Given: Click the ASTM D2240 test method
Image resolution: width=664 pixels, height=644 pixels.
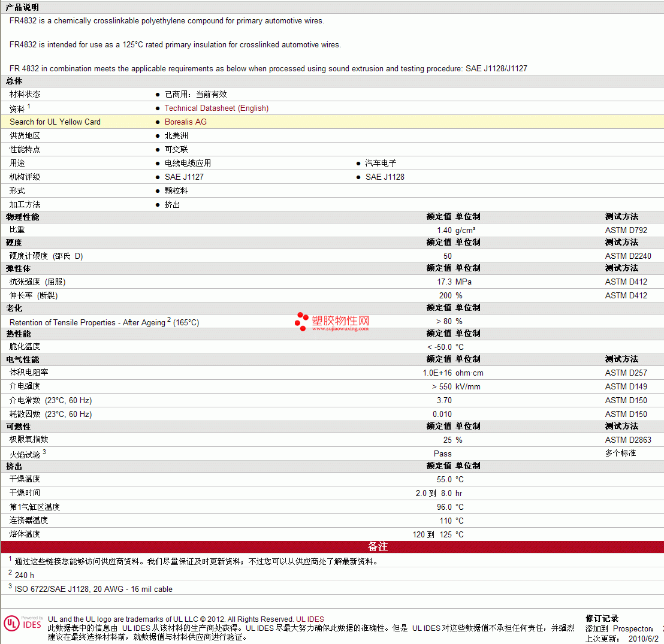Looking at the screenshot, I should tap(628, 256).
